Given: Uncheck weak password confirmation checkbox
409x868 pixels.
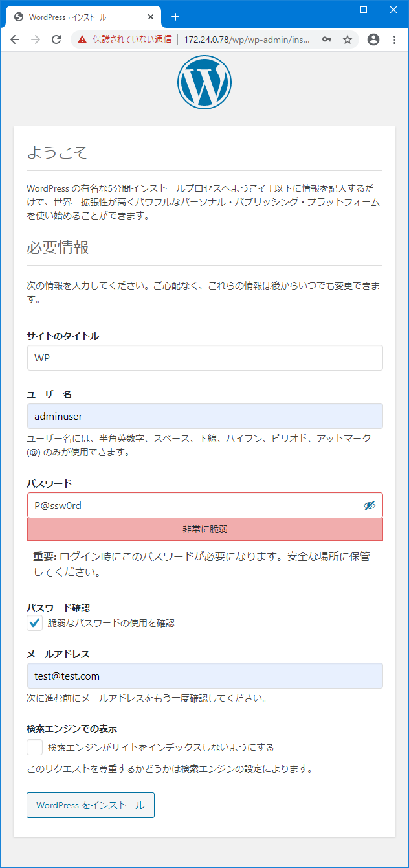Looking at the screenshot, I should click(x=34, y=623).
